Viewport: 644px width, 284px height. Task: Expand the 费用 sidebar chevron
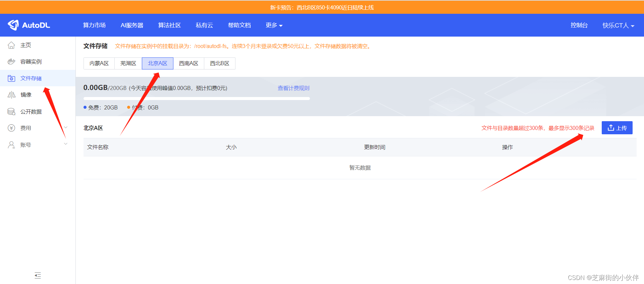tap(66, 128)
